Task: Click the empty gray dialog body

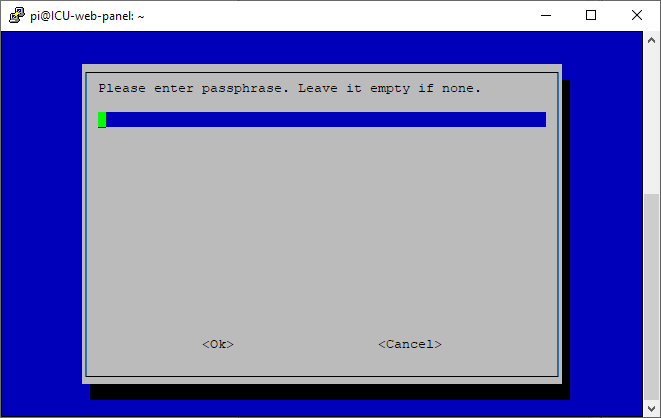Action: (322, 232)
